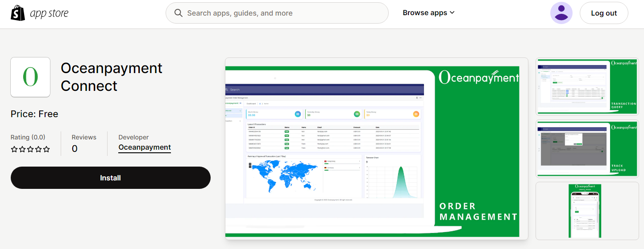Open the Browse apps dropdown menu
Screen dimensions: 644x249
(x=428, y=13)
